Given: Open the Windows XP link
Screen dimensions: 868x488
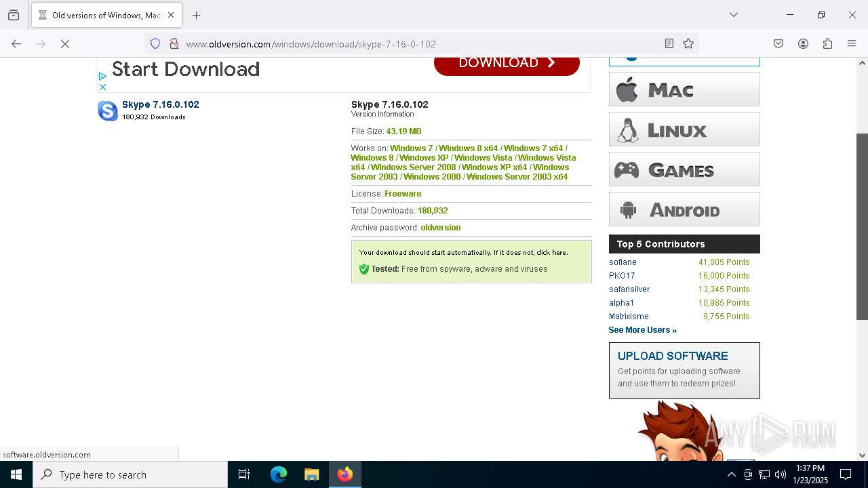Looking at the screenshot, I should pyautogui.click(x=424, y=158).
